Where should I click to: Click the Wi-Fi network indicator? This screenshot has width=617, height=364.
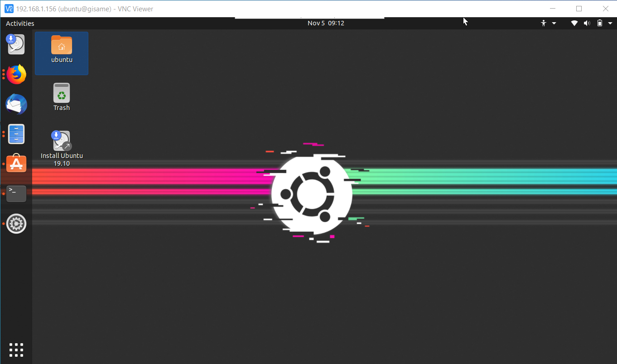coord(574,23)
